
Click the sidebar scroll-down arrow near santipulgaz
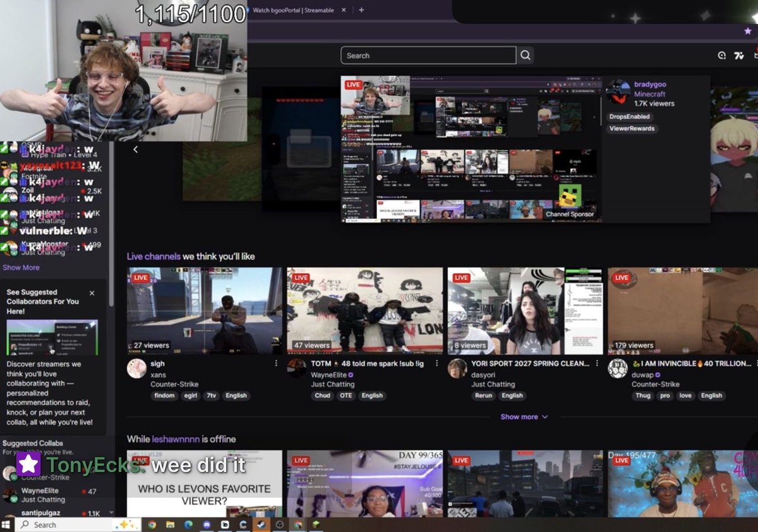point(111,513)
